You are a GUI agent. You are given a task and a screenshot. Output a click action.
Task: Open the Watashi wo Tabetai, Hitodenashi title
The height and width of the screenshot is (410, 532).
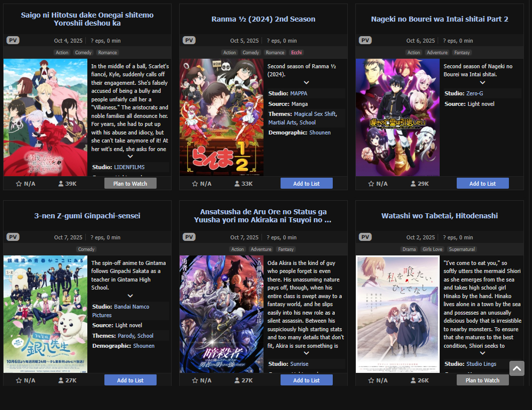[439, 216]
